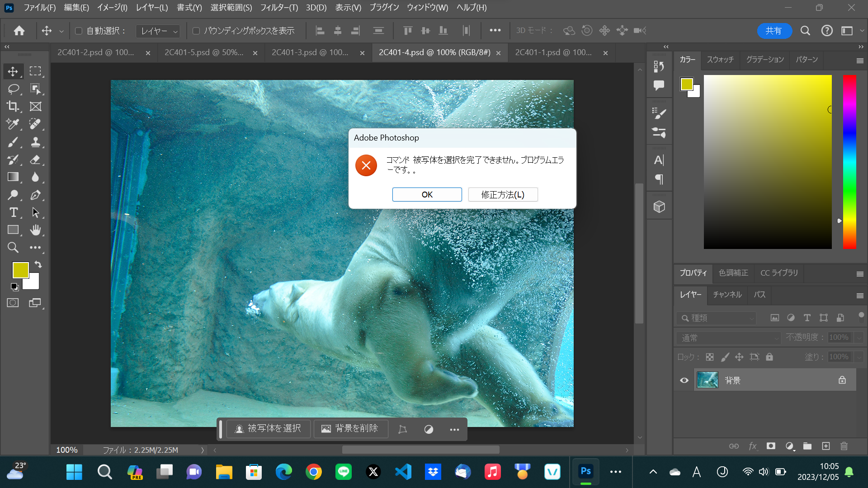The height and width of the screenshot is (488, 868).
Task: Click the 被写体を選択 button
Action: (268, 428)
